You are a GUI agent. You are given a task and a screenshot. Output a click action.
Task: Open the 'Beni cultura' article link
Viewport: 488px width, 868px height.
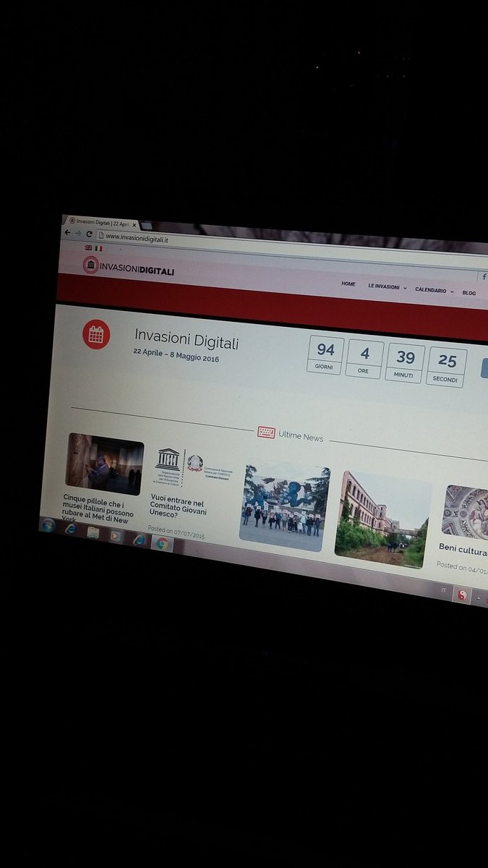click(463, 550)
